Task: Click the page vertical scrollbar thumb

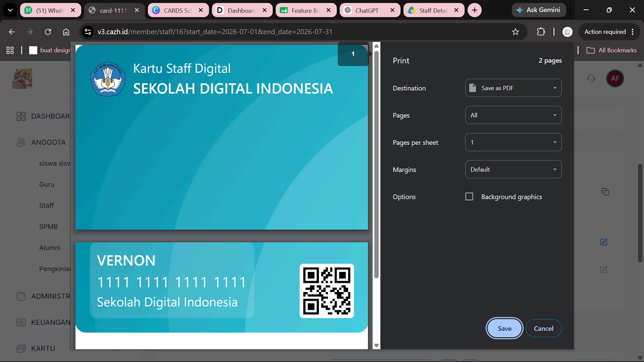Action: tap(640, 213)
